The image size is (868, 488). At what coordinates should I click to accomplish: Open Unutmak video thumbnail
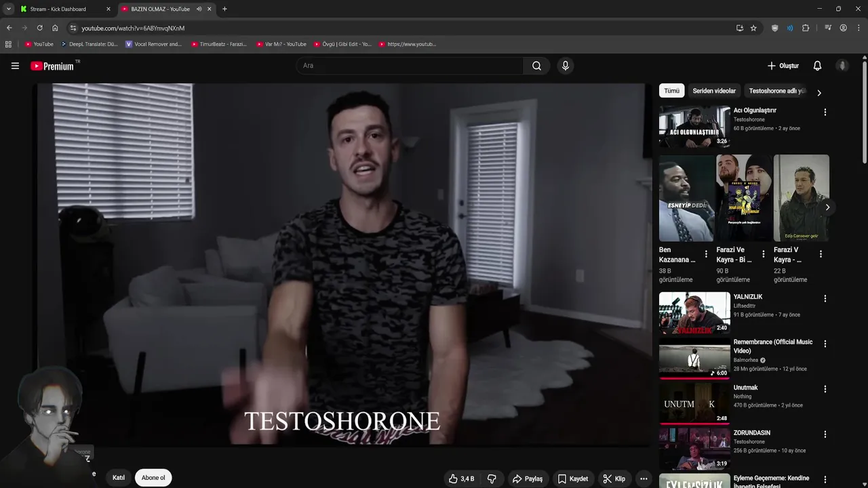click(694, 403)
